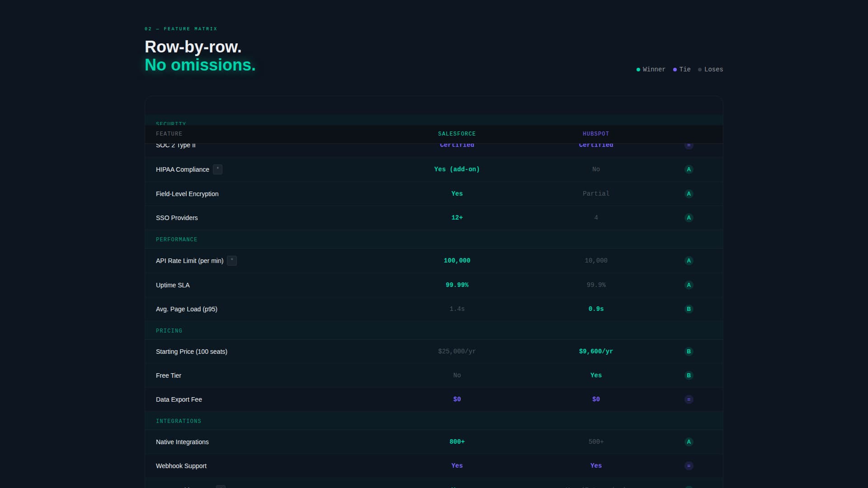Click the 500+ native integrations value
Viewport: 868px width, 488px height.
pos(596,442)
